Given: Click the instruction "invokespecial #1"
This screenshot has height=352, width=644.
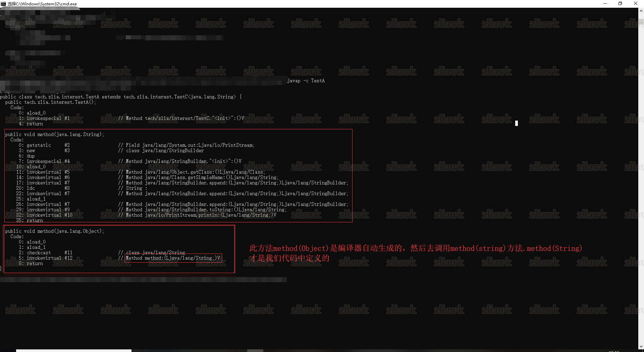Looking at the screenshot, I should (x=48, y=119).
